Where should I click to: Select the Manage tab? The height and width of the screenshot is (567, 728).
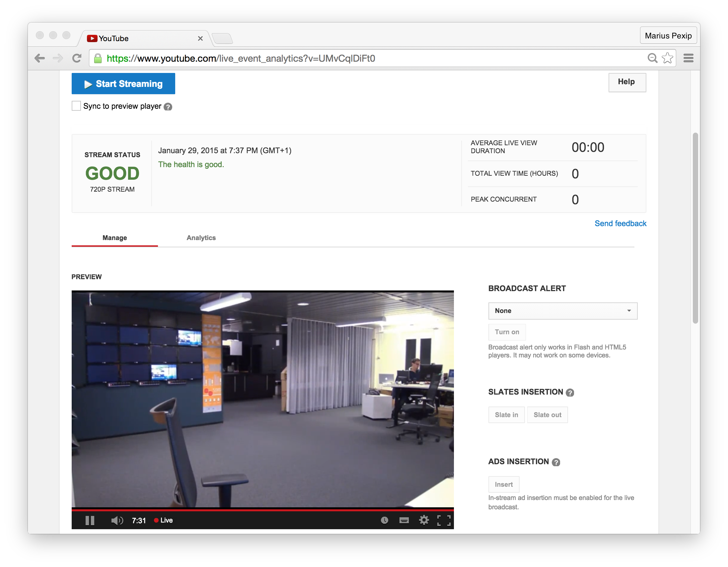(x=115, y=238)
